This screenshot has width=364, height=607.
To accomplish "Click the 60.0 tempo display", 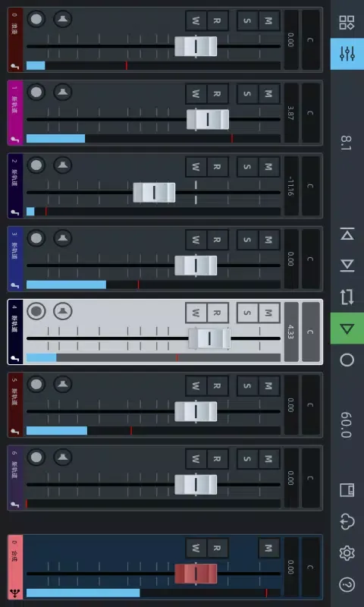I will (x=347, y=425).
